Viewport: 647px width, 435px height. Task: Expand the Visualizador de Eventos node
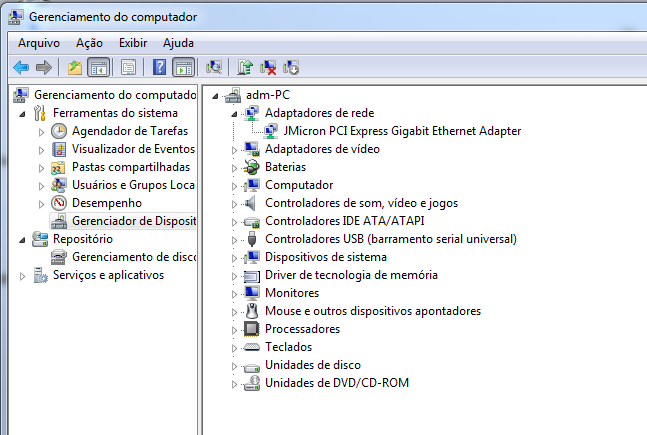click(x=41, y=150)
